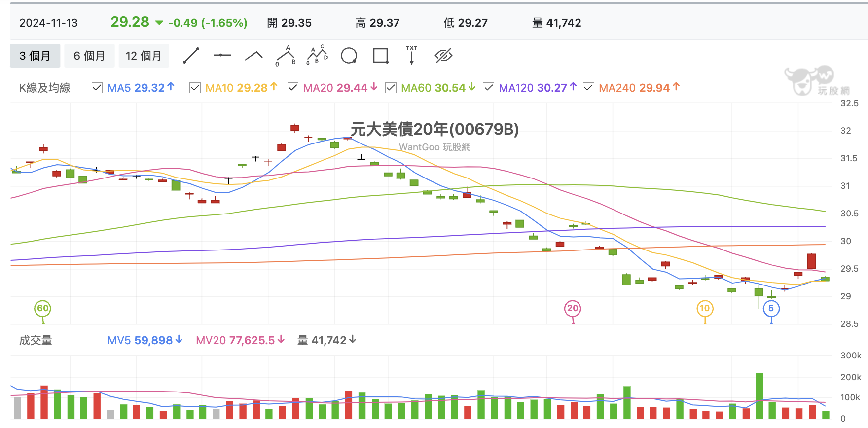868x428 pixels.
Task: Click the MA20 29.44 label
Action: (x=340, y=88)
